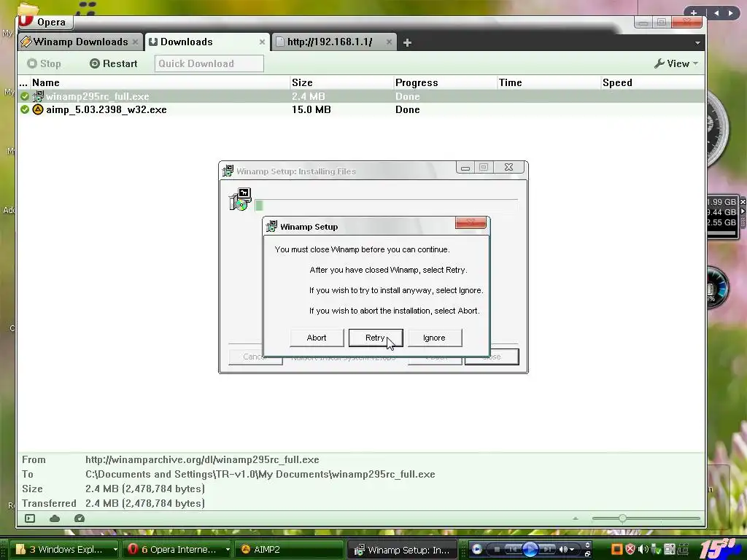Expand Windows Explorer taskbar group arrow

tap(115, 550)
